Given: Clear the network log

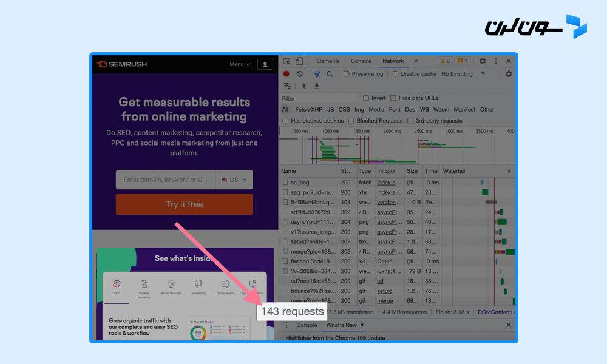Looking at the screenshot, I should [x=300, y=74].
